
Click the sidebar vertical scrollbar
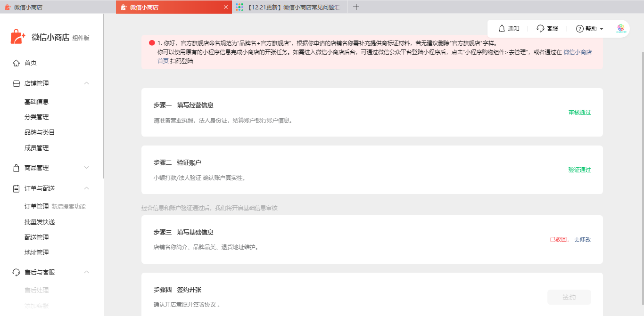click(103, 96)
